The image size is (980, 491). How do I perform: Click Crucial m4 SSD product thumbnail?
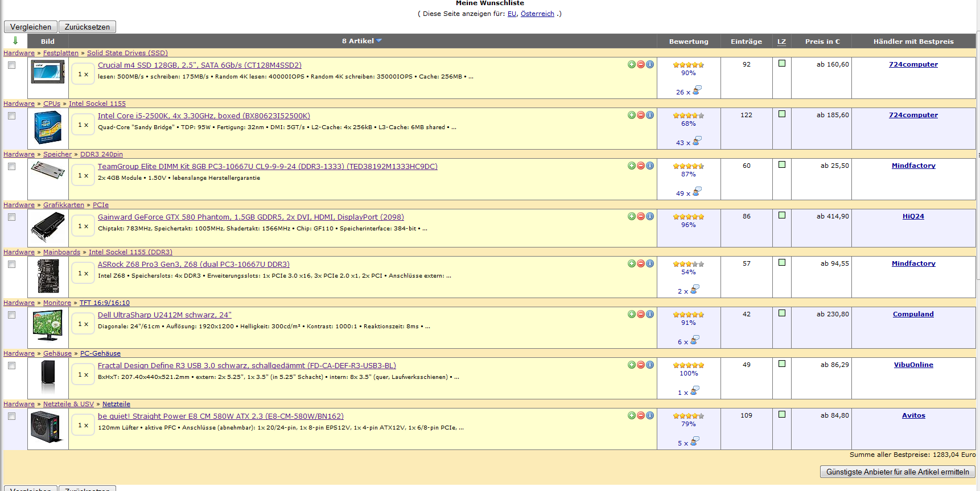click(48, 73)
